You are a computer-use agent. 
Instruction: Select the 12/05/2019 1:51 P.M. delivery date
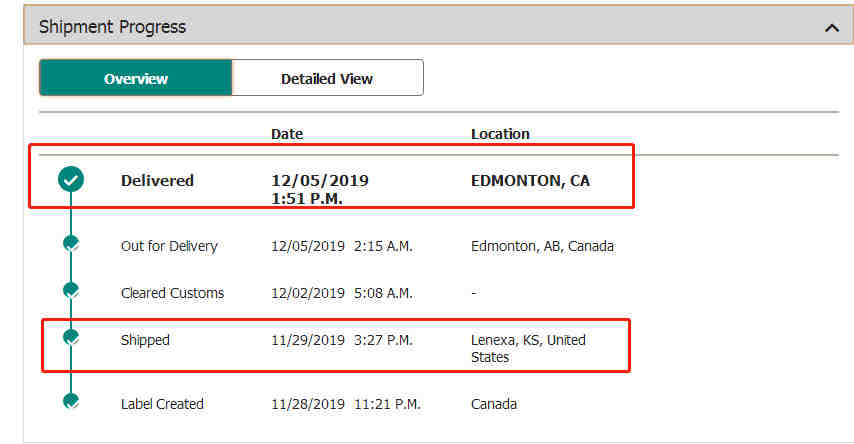pos(320,190)
